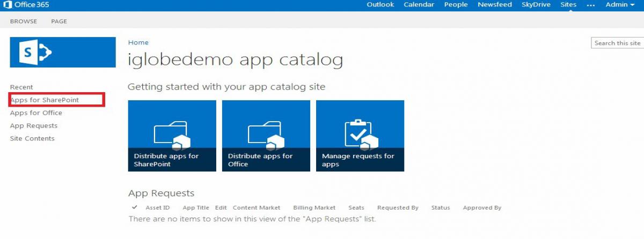Image resolution: width=644 pixels, height=239 pixels.
Task: Click the Edit column header
Action: point(221,207)
